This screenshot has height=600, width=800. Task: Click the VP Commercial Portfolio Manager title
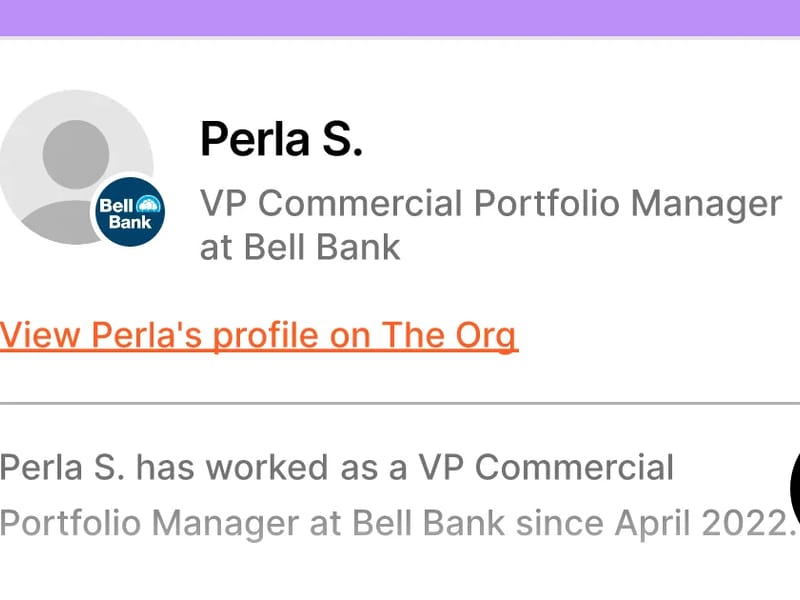pyautogui.click(x=490, y=203)
